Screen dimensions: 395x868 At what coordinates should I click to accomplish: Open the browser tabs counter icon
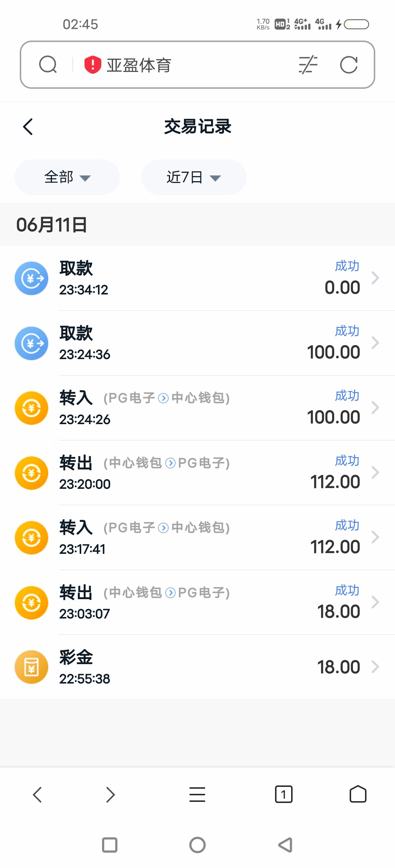click(x=283, y=794)
